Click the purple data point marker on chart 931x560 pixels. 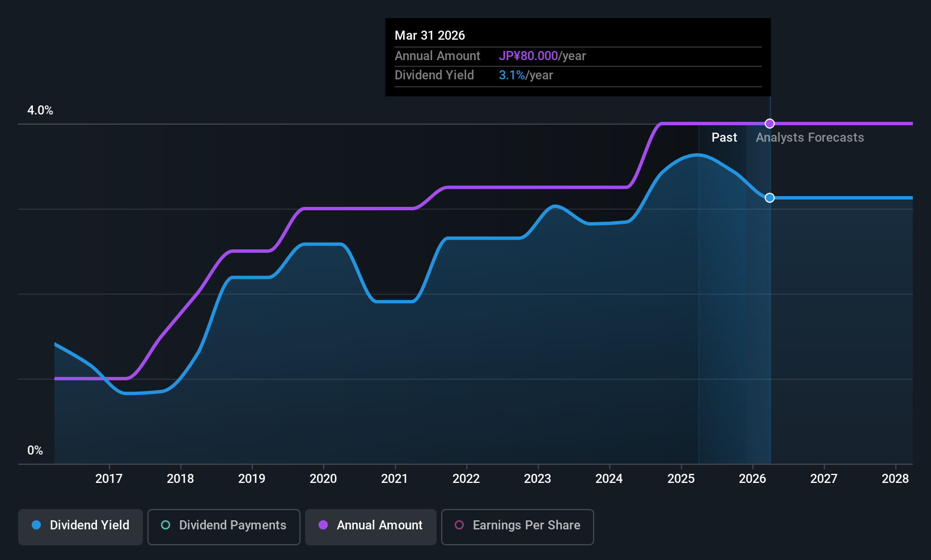click(769, 124)
